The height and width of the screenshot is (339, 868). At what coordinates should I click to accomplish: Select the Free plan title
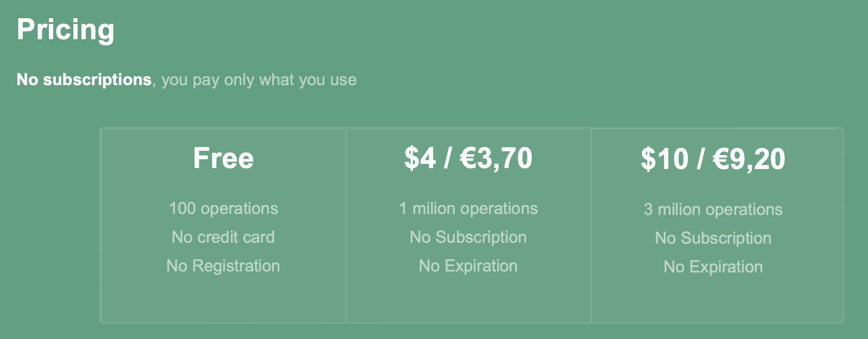[x=223, y=158]
